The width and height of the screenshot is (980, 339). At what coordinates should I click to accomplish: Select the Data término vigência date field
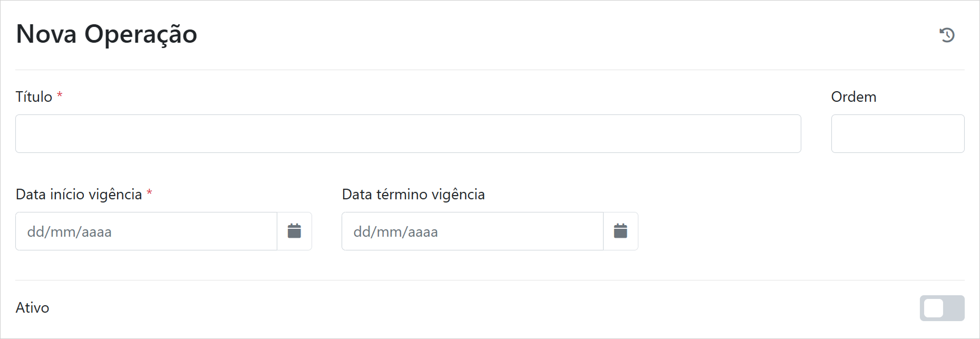pyautogui.click(x=472, y=231)
